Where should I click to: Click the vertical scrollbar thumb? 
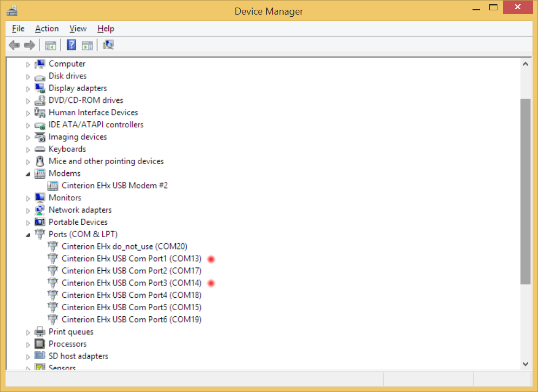click(x=526, y=192)
